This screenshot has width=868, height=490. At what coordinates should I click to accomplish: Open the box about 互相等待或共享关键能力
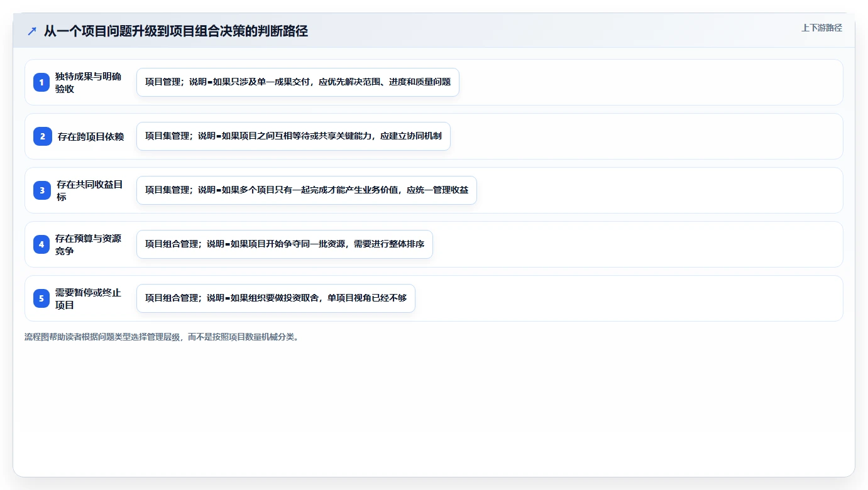click(x=294, y=136)
